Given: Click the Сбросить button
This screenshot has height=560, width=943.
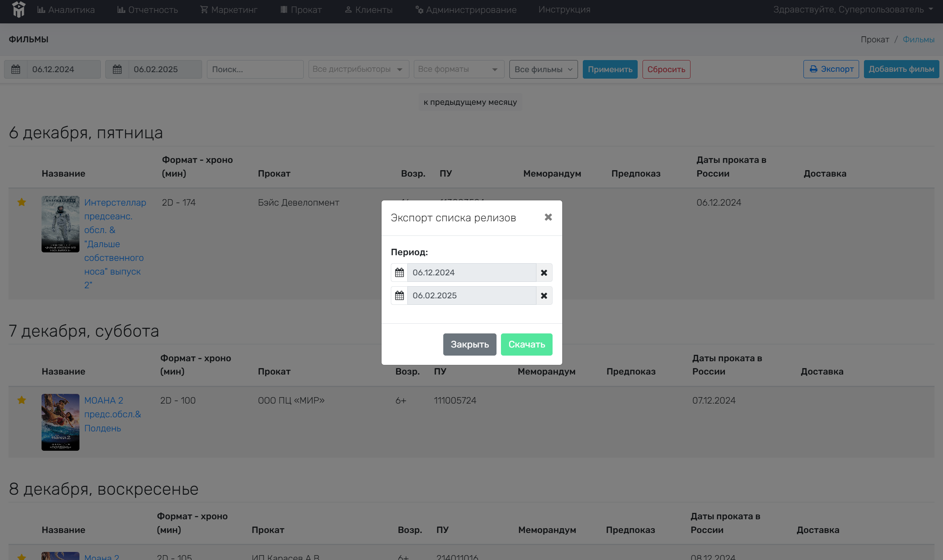Looking at the screenshot, I should pyautogui.click(x=666, y=69).
